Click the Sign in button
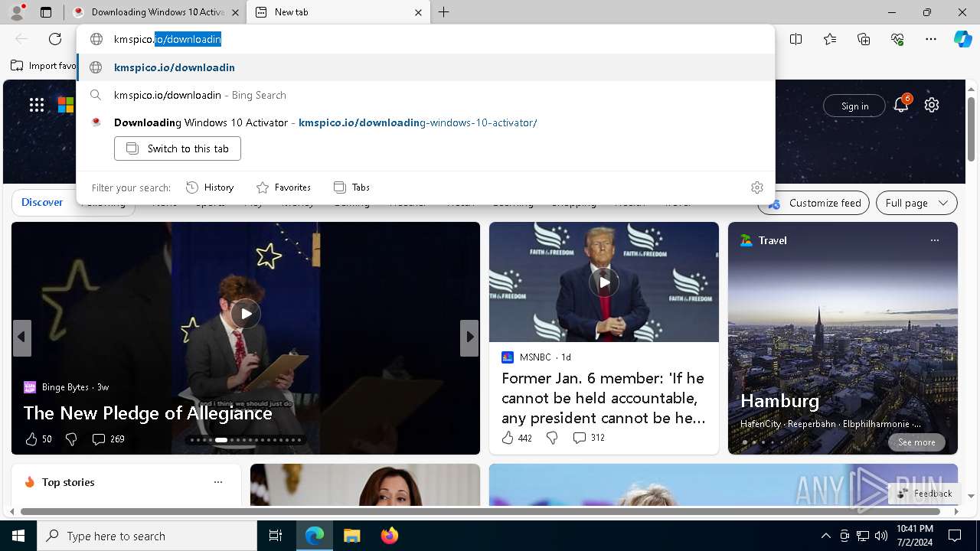980x551 pixels. click(854, 106)
